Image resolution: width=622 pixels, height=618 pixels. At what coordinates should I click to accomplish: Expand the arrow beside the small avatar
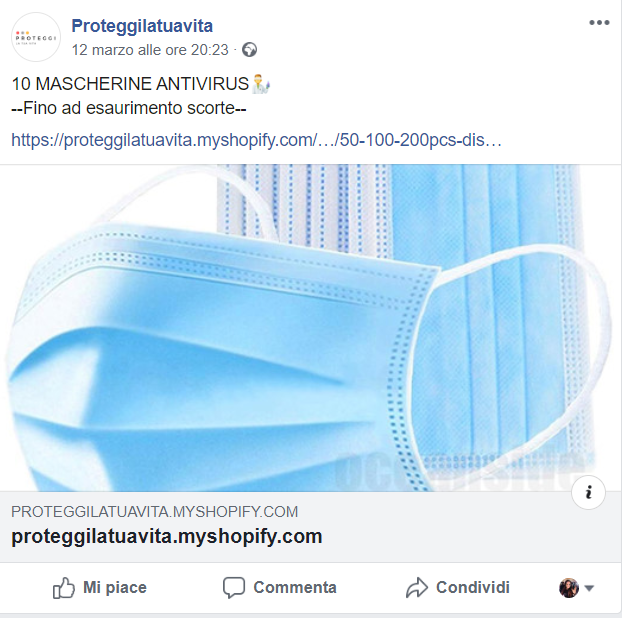(589, 588)
